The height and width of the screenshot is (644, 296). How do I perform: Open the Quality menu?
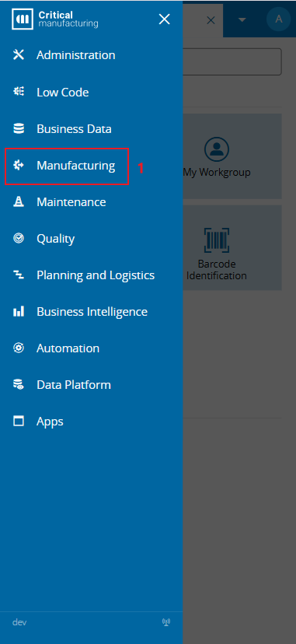[x=56, y=239]
